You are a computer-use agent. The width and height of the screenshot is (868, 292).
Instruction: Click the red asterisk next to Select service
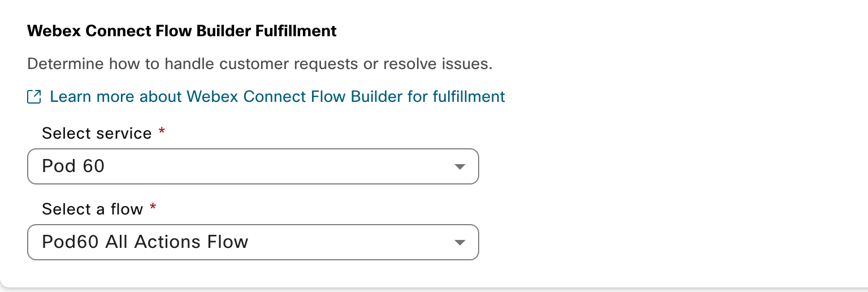click(x=162, y=132)
